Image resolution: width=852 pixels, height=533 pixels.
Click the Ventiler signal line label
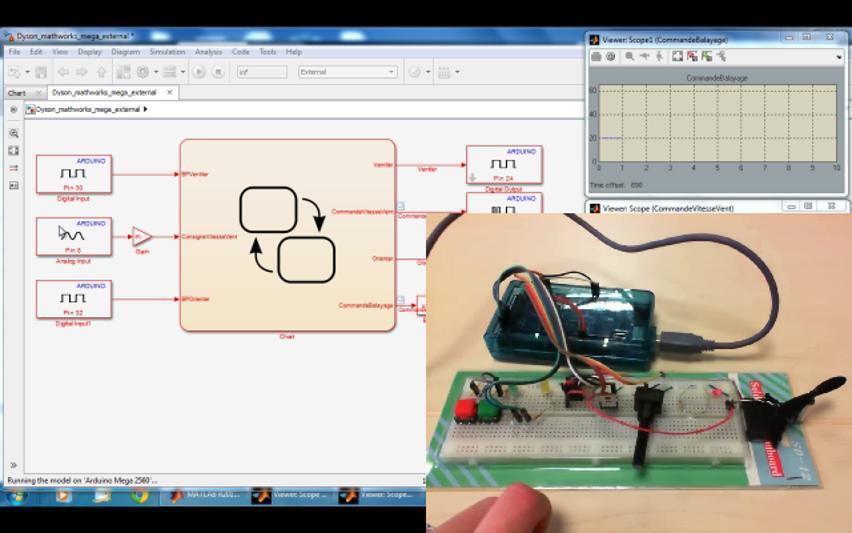(x=427, y=170)
